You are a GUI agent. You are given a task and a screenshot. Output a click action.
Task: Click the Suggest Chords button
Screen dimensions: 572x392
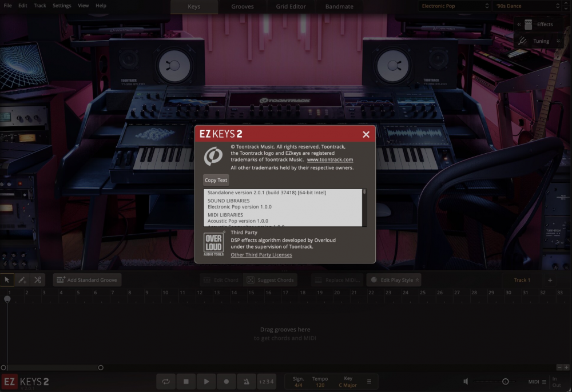pyautogui.click(x=271, y=280)
